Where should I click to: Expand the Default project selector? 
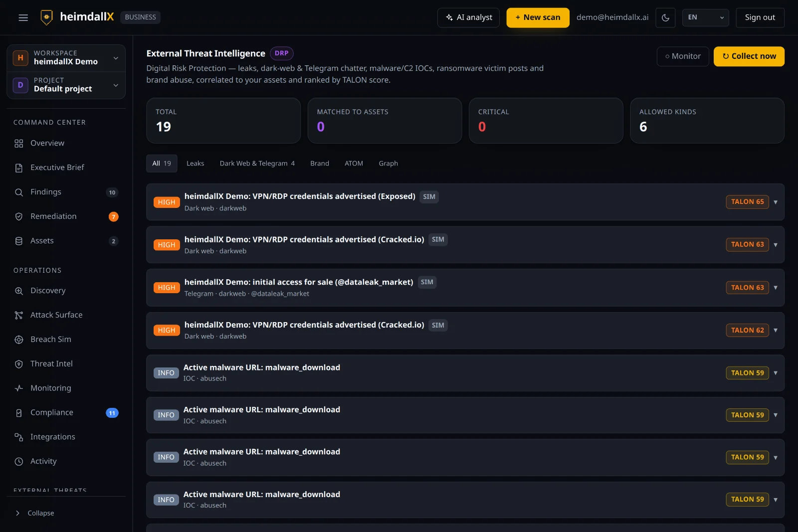click(x=66, y=85)
